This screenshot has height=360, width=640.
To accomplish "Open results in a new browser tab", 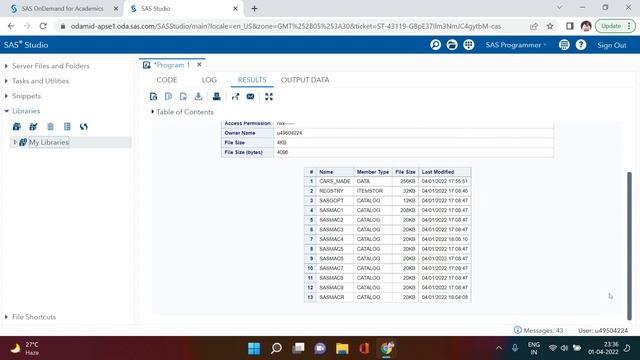I will tap(236, 97).
